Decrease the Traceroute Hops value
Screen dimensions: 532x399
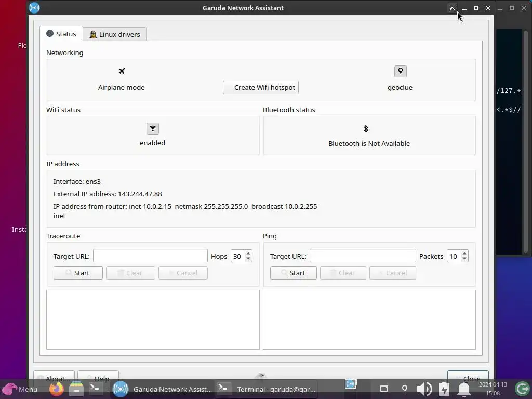[248, 259]
